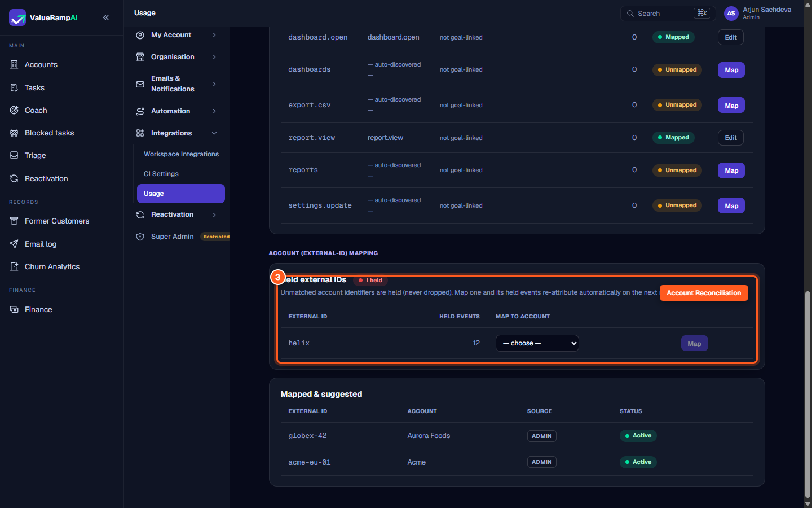
Task: Expand Emails & Notifications chevron
Action: [214, 84]
